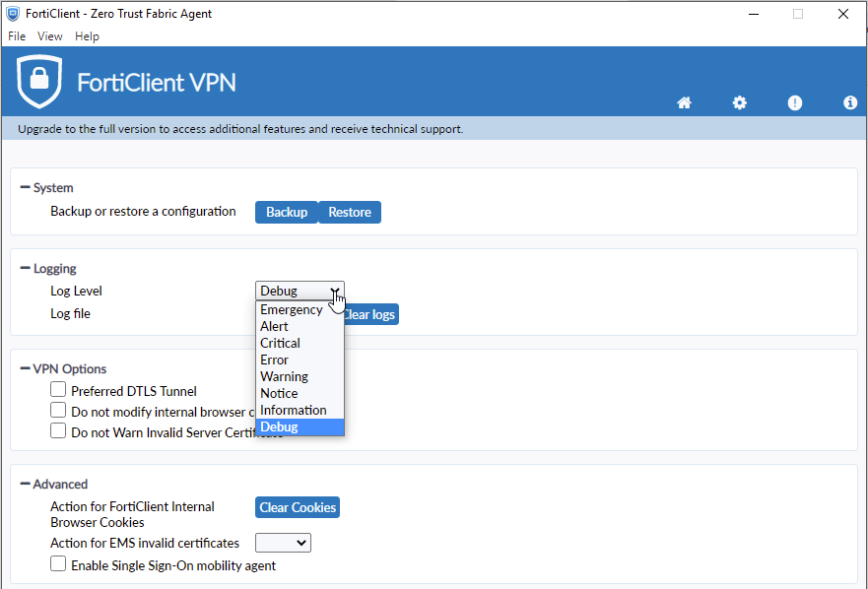
Task: Open the Settings gear icon
Action: point(740,102)
